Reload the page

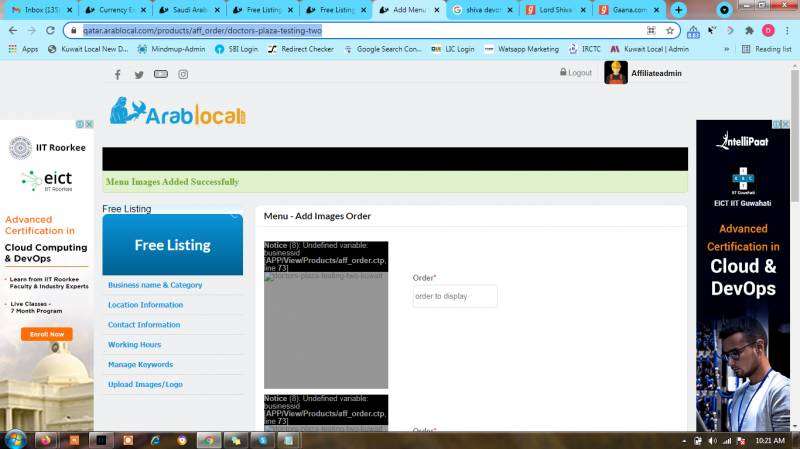pyautogui.click(x=50, y=31)
